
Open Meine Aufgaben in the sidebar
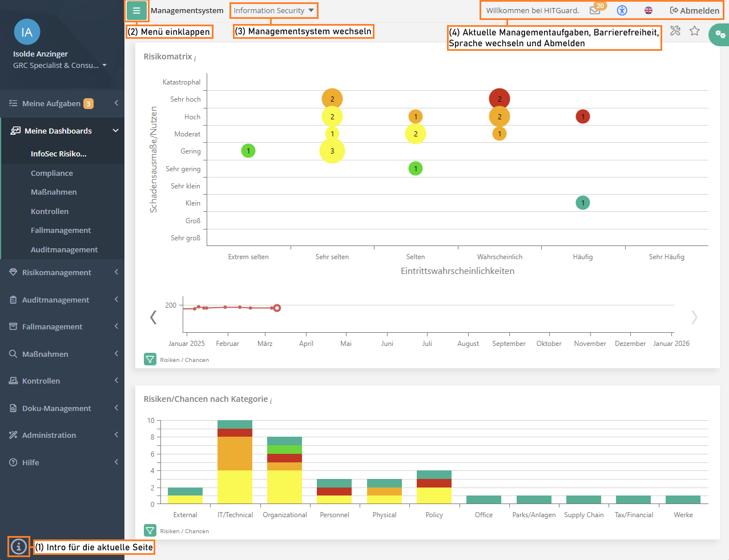point(51,103)
